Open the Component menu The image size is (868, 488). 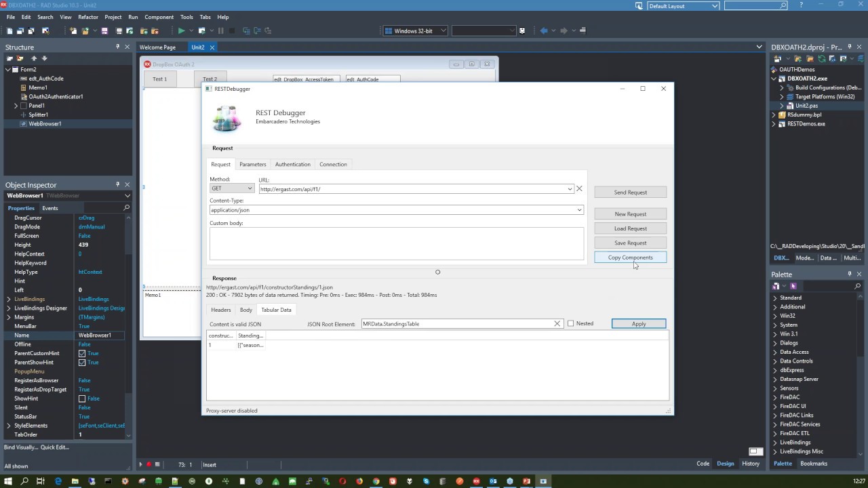(x=159, y=17)
